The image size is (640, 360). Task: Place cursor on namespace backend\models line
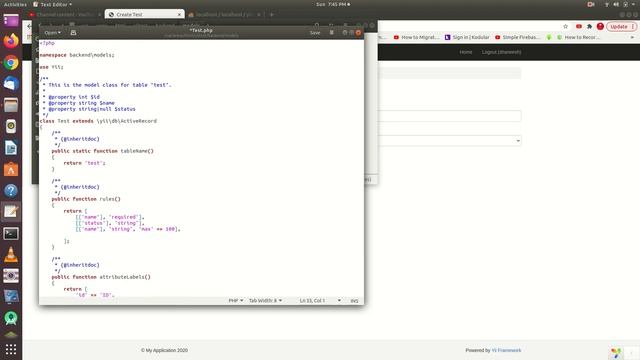77,55
